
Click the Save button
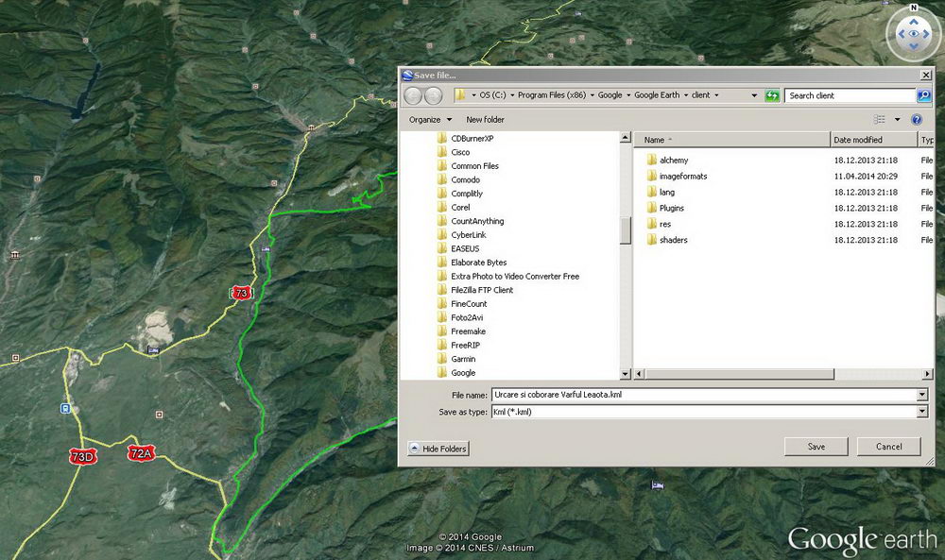pos(816,446)
